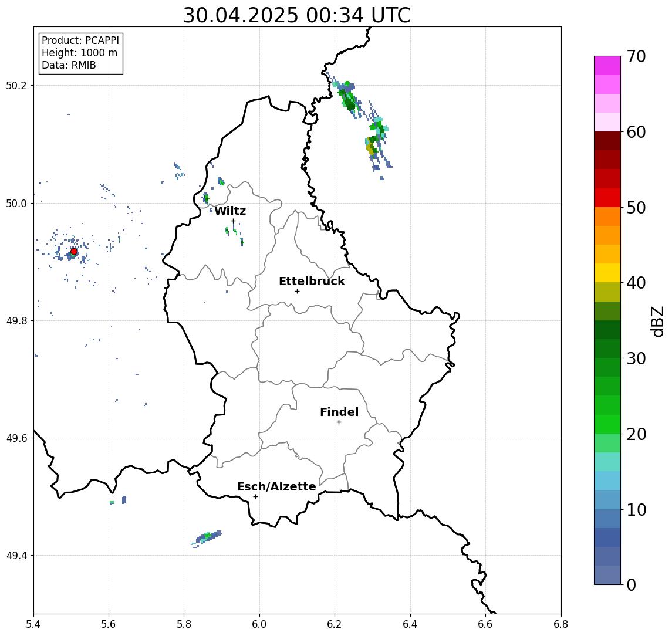Image resolution: width=672 pixels, height=636 pixels.
Task: Click the 'Height: 1000 m' text
Action: pyautogui.click(x=79, y=53)
